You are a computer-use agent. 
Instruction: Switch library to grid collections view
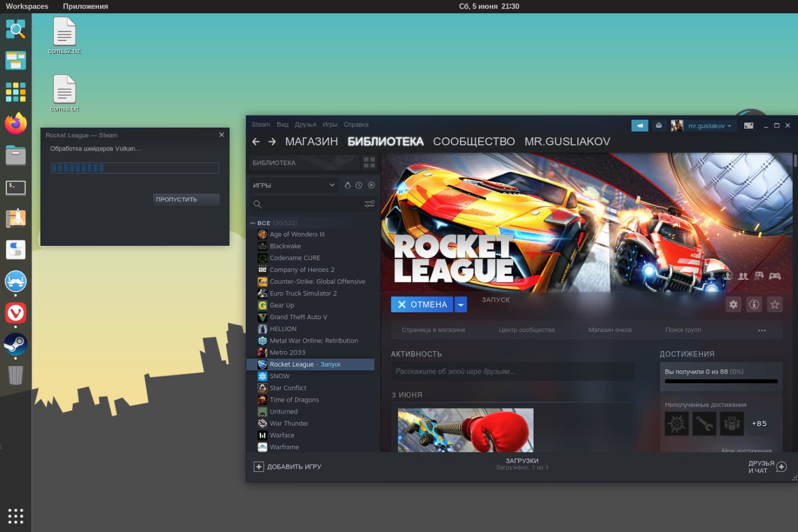(x=369, y=162)
